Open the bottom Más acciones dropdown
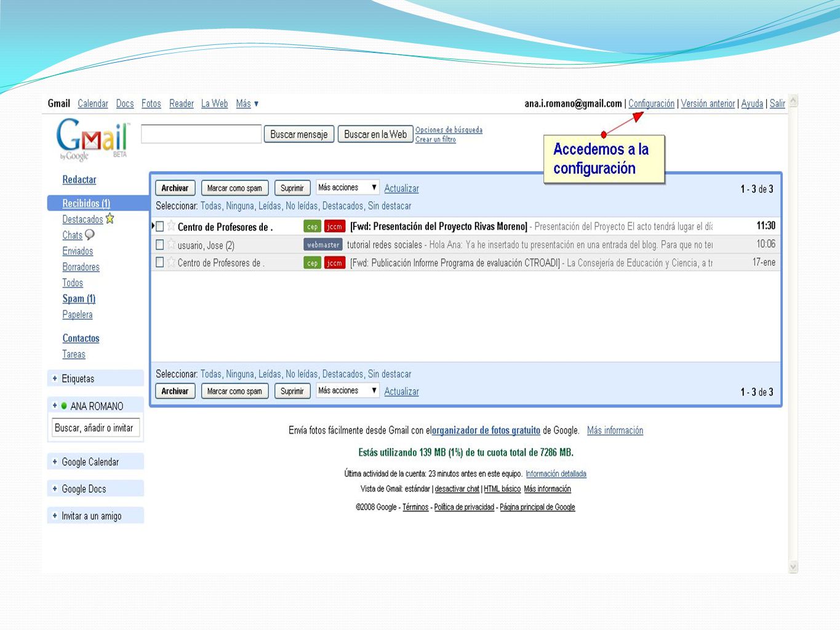 [x=347, y=390]
